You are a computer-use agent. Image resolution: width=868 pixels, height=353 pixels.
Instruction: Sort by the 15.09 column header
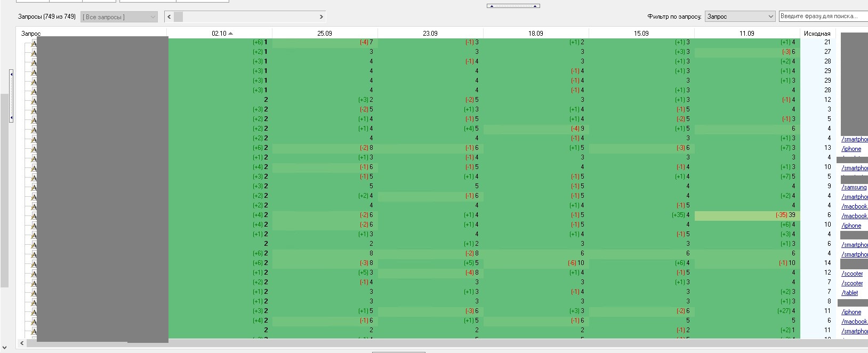(641, 33)
